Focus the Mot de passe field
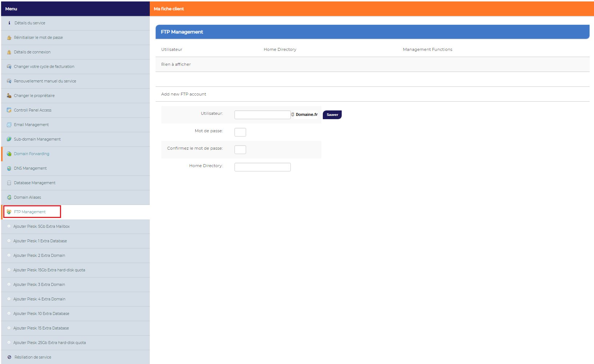This screenshot has width=594, height=364. [x=240, y=132]
